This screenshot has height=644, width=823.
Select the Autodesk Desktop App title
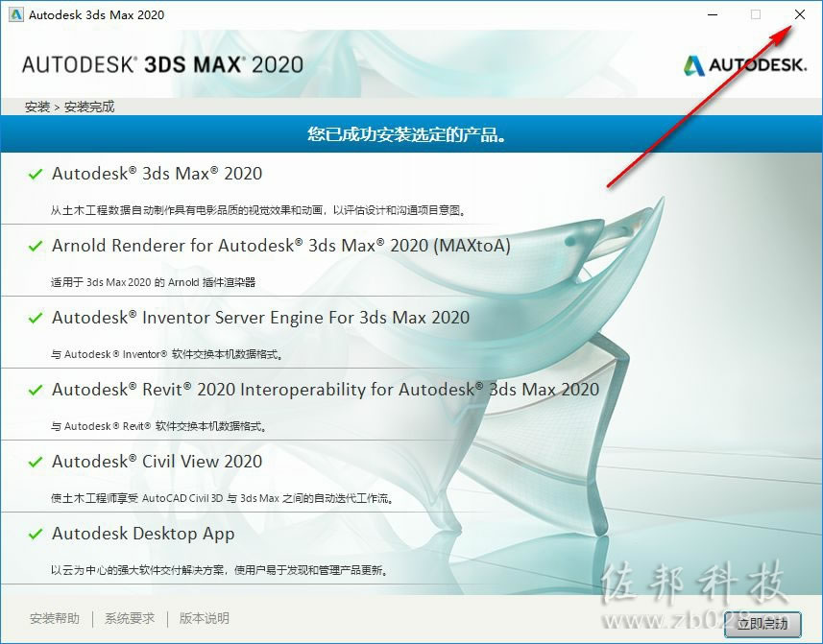coord(143,534)
